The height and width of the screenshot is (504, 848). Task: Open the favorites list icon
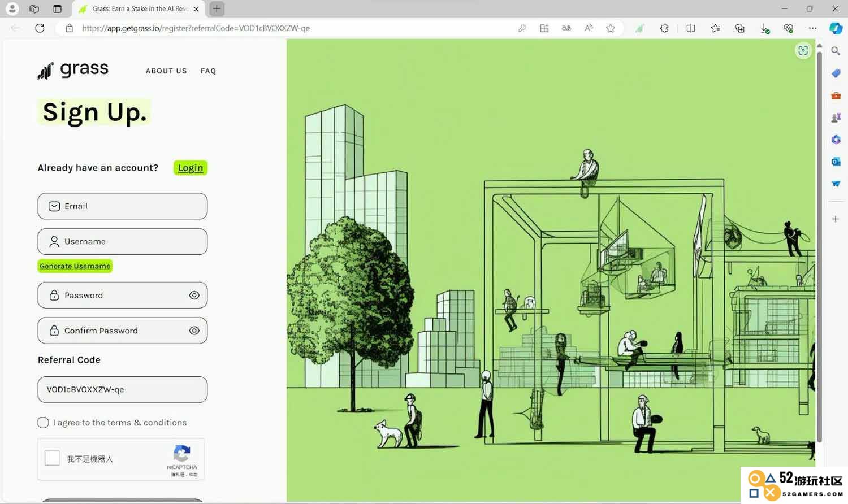click(x=715, y=28)
